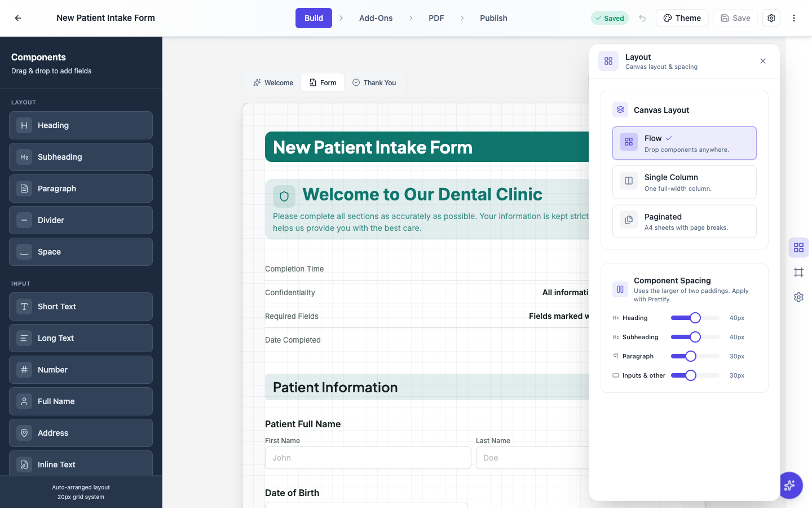Viewport: 812px width, 508px height.
Task: Select the New Patient Intake Form heading block
Action: [x=427, y=147]
